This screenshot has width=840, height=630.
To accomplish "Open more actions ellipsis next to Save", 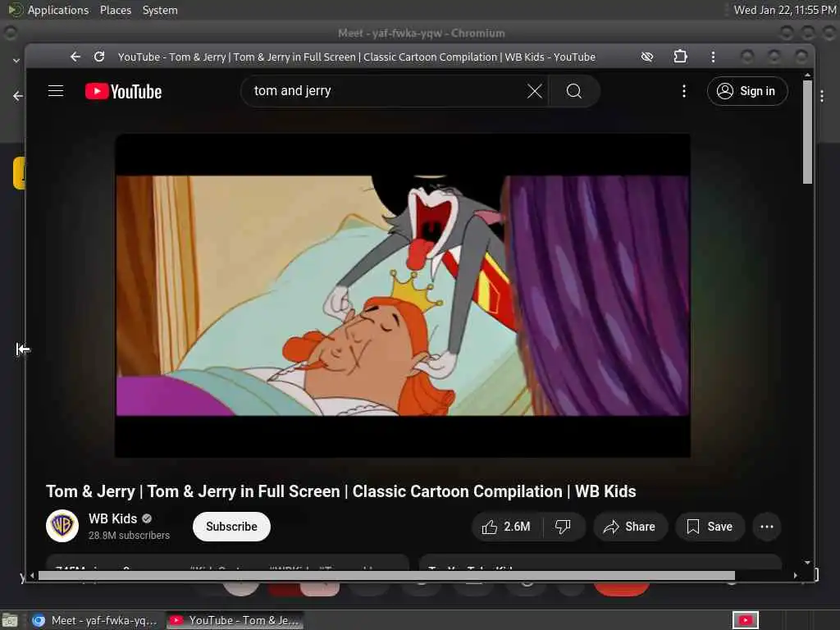I will coord(767,527).
